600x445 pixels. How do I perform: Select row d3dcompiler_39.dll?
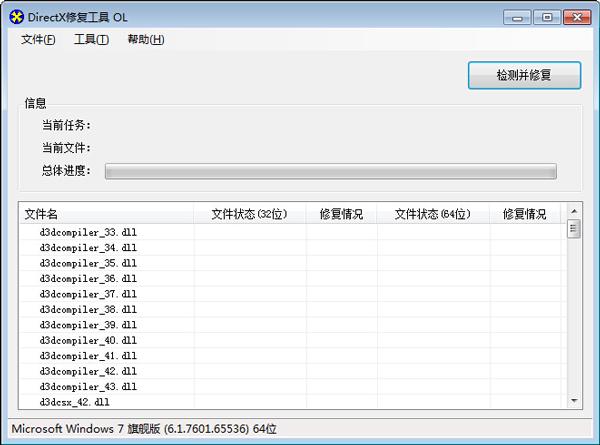293,325
